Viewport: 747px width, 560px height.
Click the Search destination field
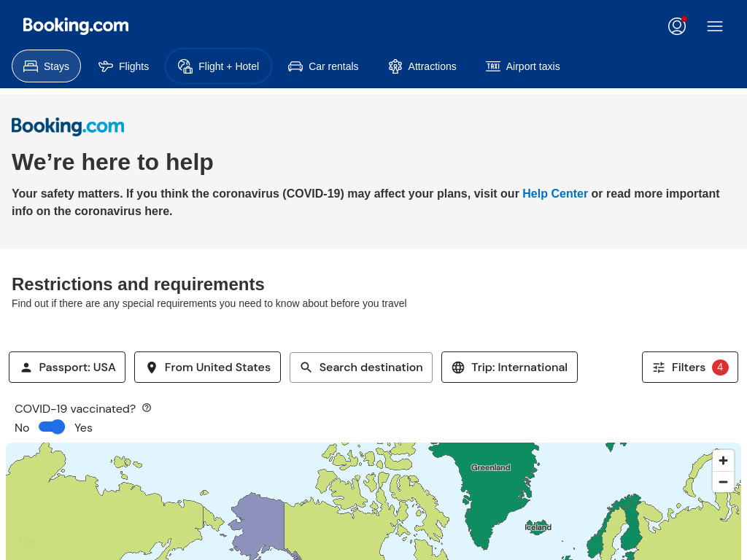pyautogui.click(x=361, y=367)
